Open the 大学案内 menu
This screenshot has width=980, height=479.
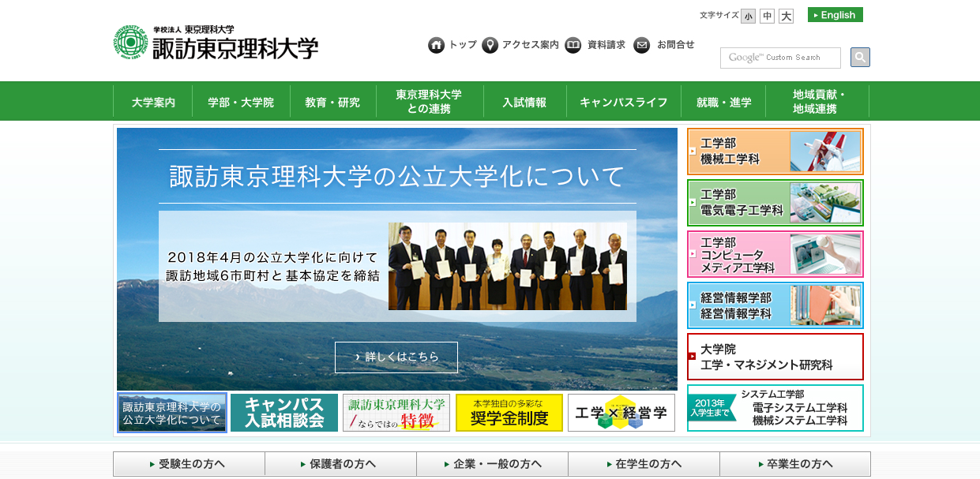(x=153, y=102)
